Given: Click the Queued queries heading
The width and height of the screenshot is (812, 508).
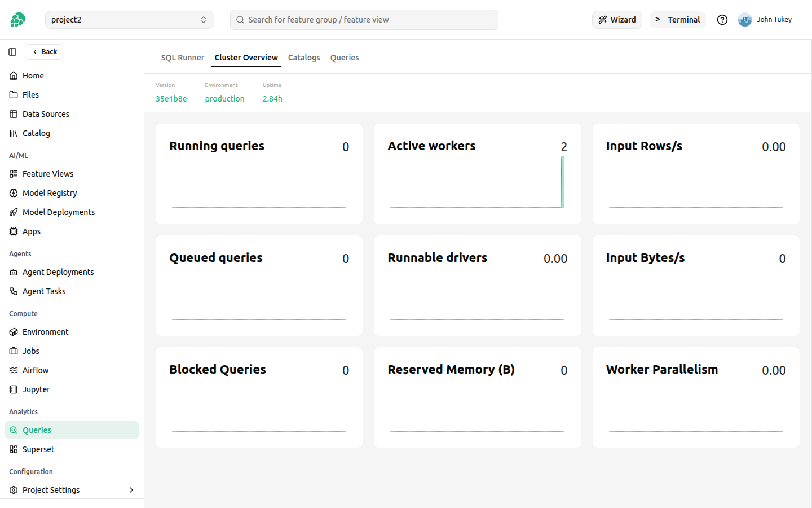Looking at the screenshot, I should 216,258.
